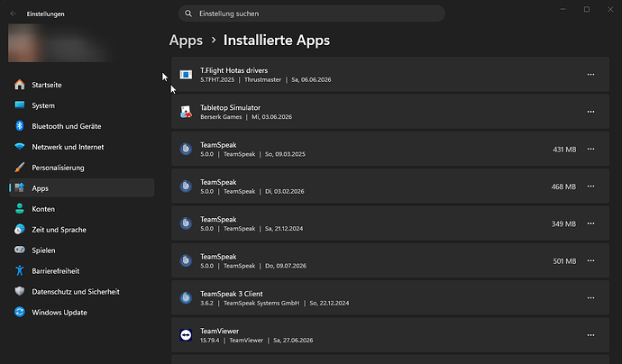The image size is (622, 364).
Task: Open the menu for the 501 MB TeamSpeak
Action: point(590,261)
